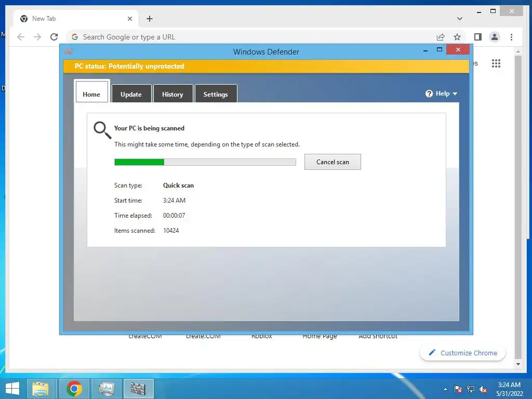
Task: Click the 'Quick scan' scan type value
Action: pyautogui.click(x=179, y=185)
